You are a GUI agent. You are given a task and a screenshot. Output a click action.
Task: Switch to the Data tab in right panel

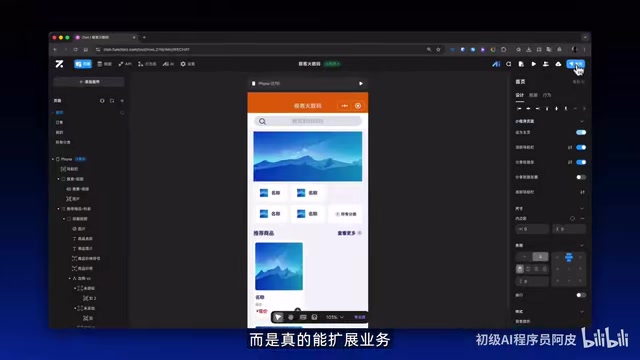(x=533, y=95)
